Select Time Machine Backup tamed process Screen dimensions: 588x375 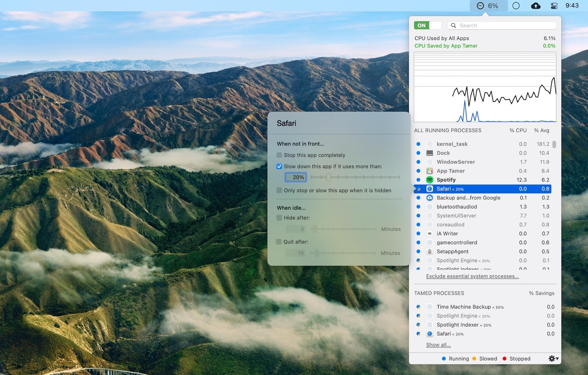point(485,307)
